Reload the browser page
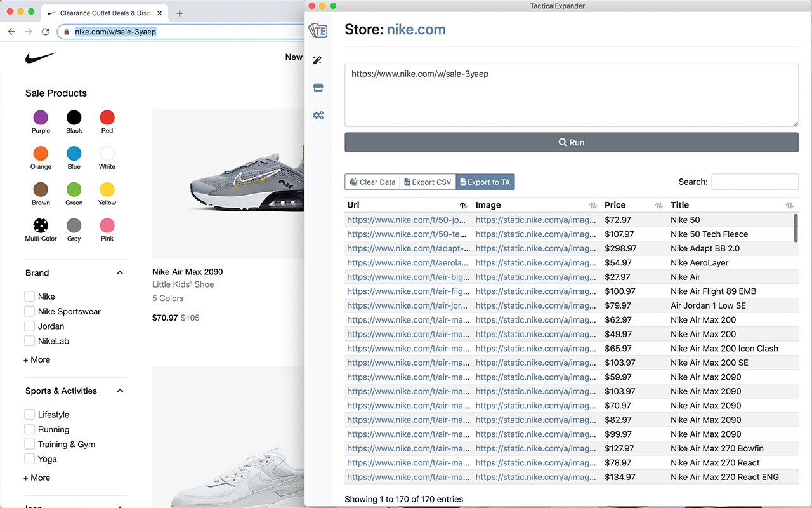The height and width of the screenshot is (508, 812). point(45,32)
